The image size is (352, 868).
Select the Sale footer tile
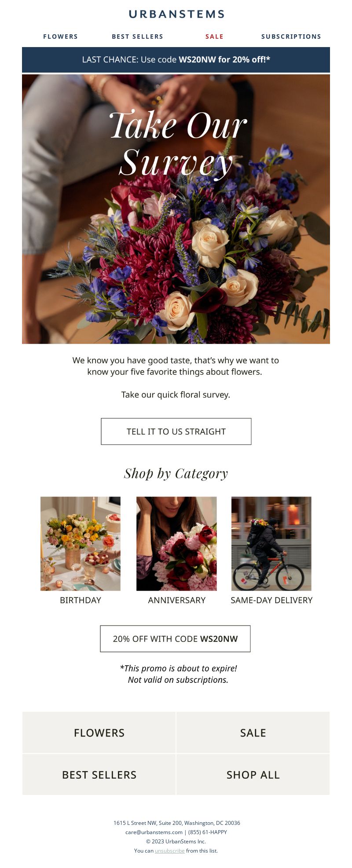click(253, 732)
